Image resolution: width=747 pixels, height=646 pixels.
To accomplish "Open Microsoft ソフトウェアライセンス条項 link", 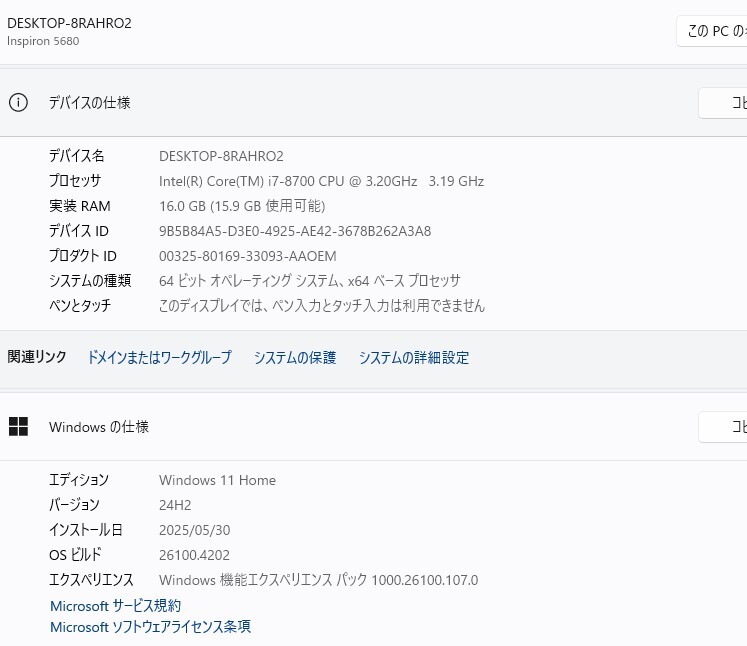I will [150, 626].
